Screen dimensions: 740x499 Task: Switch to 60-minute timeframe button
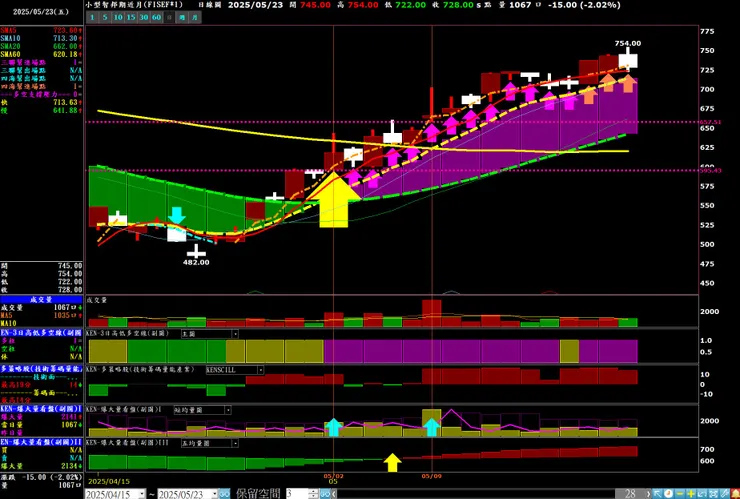click(156, 17)
